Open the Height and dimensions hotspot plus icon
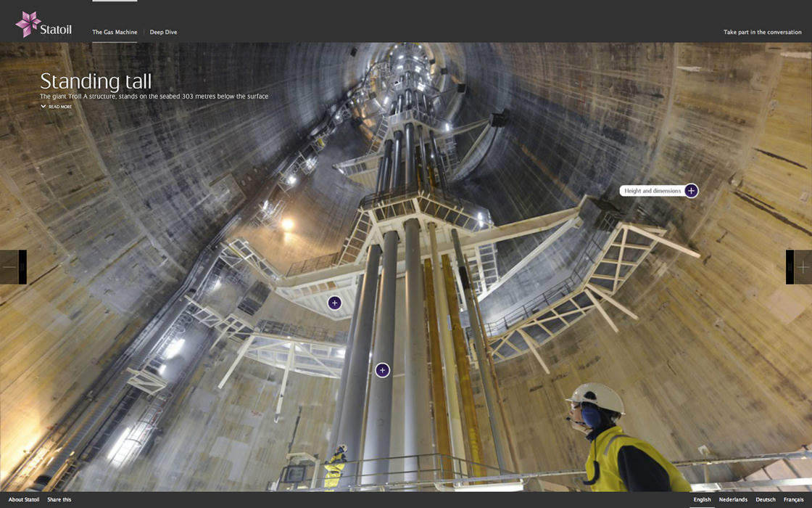The image size is (812, 508). click(x=691, y=191)
